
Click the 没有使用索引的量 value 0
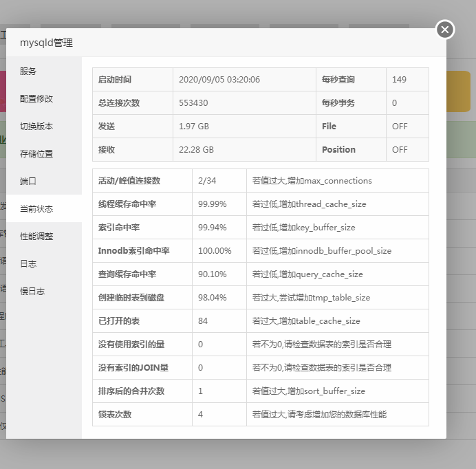point(200,345)
